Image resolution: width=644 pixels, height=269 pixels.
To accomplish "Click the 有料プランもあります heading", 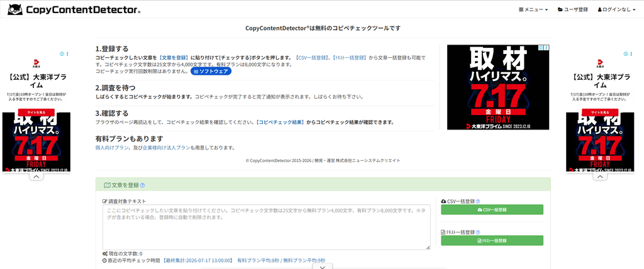I will (x=129, y=138).
